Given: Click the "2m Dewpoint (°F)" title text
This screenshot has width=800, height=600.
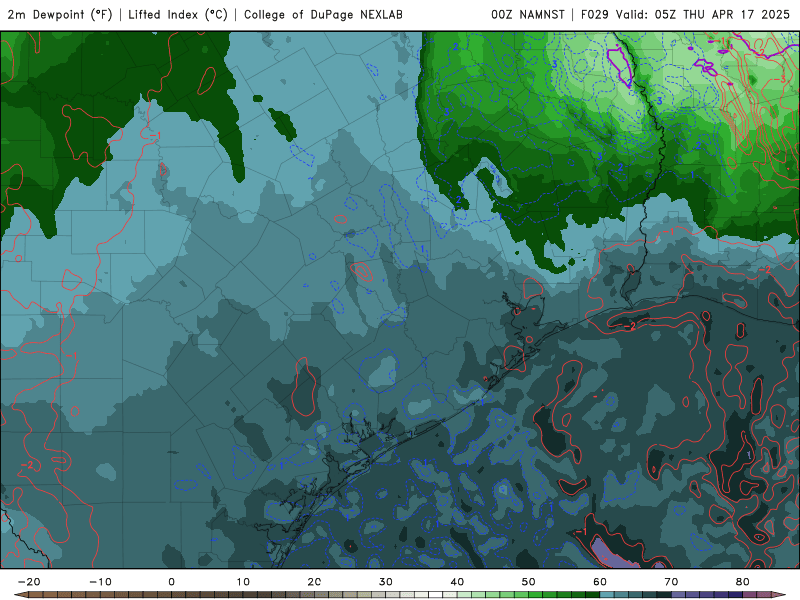Looking at the screenshot, I should [60, 14].
